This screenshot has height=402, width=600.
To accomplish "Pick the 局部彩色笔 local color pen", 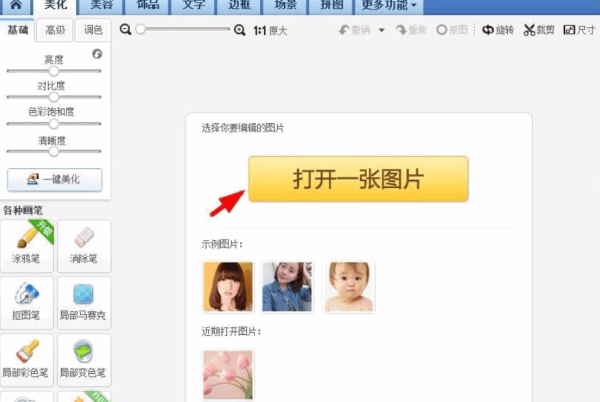I will click(x=27, y=359).
